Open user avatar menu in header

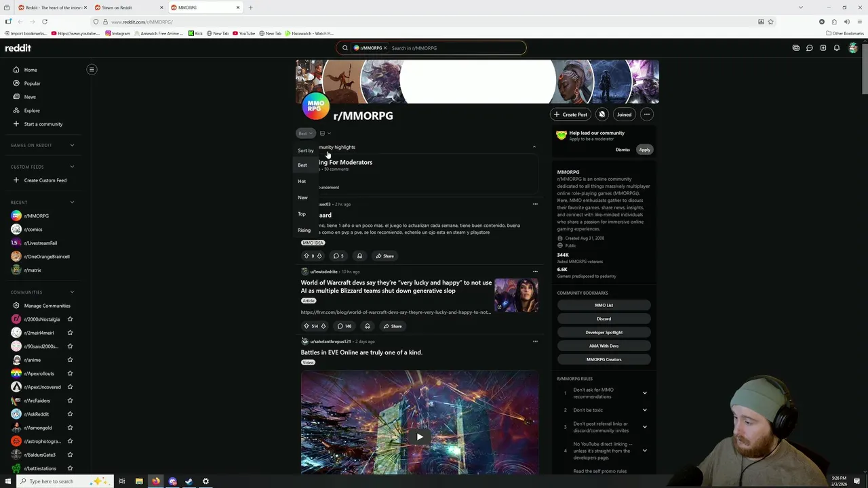click(853, 48)
